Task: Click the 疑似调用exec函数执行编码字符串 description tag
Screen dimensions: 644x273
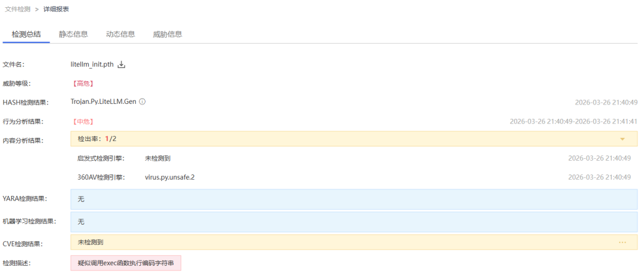Action: [126, 263]
